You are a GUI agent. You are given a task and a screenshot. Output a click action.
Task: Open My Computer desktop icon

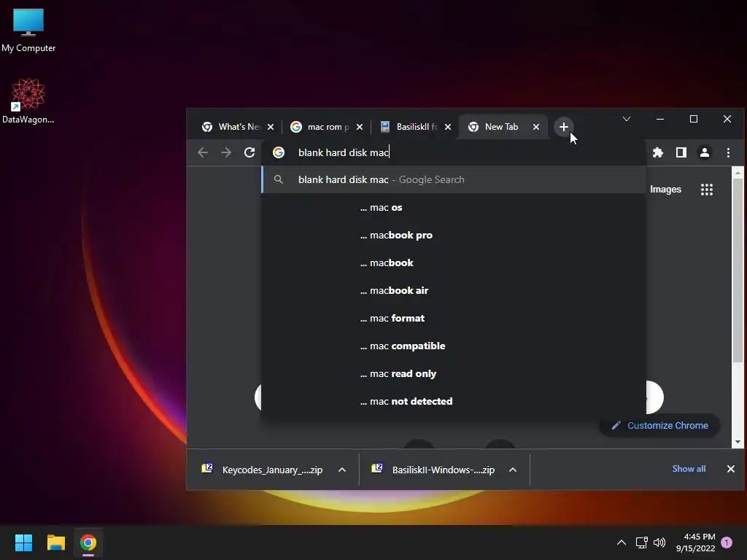(x=28, y=31)
